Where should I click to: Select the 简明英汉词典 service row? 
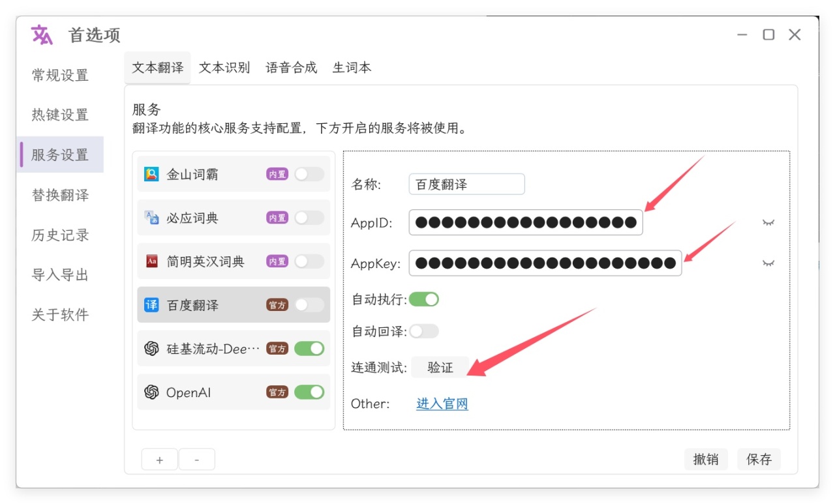point(234,261)
